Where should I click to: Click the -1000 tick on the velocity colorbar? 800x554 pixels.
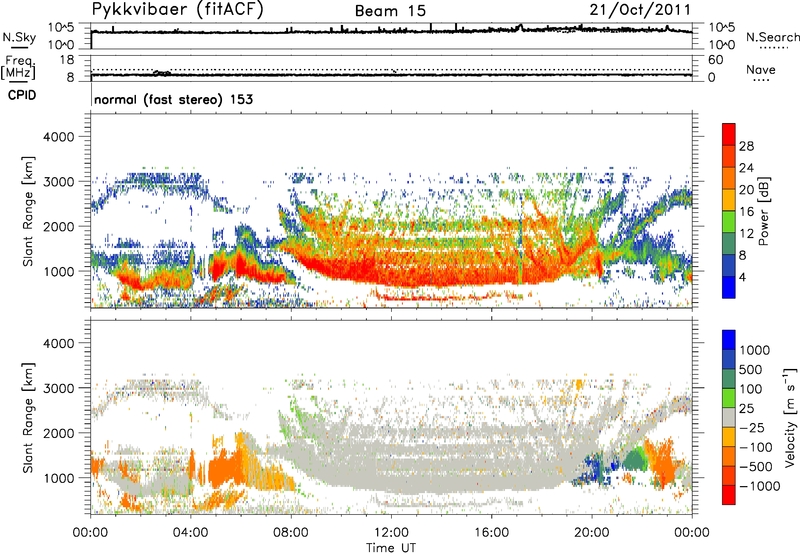pos(760,486)
